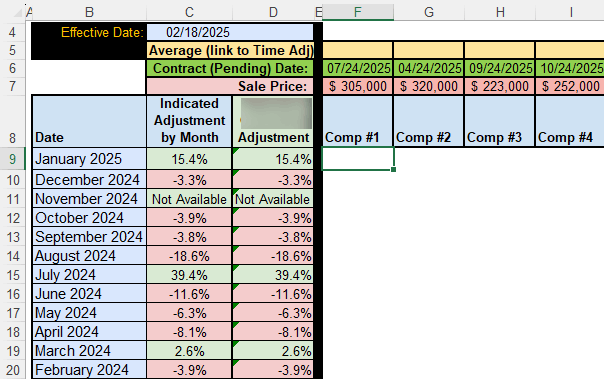Click column C value 39.4% for July
The height and width of the screenshot is (379, 604).
click(189, 275)
